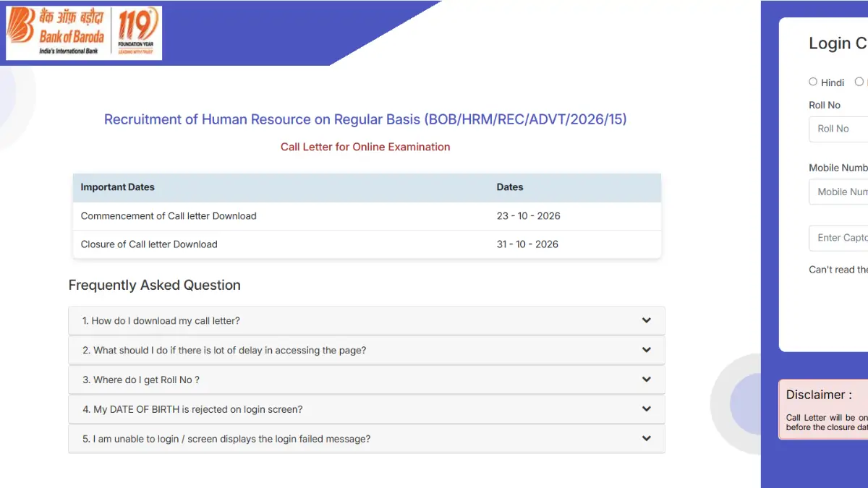Click chevron on 'DATE OF BIRTH is rejected' row
The image size is (868, 488).
647,409
